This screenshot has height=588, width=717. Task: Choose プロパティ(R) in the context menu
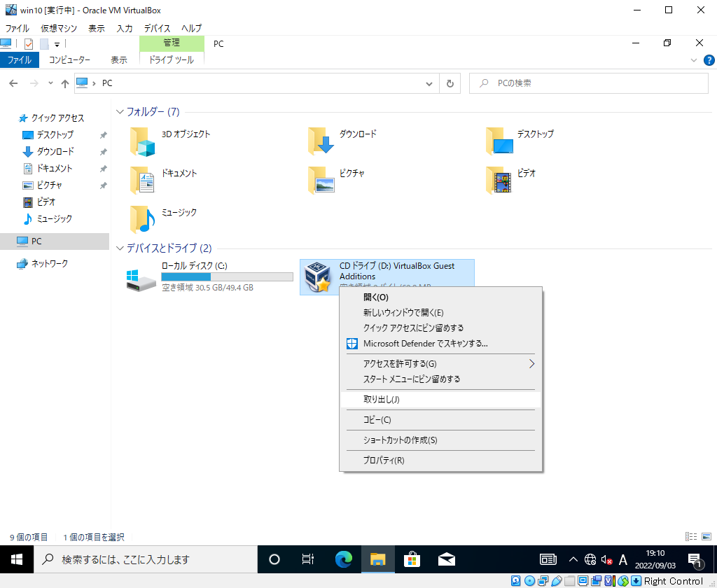[441, 461]
